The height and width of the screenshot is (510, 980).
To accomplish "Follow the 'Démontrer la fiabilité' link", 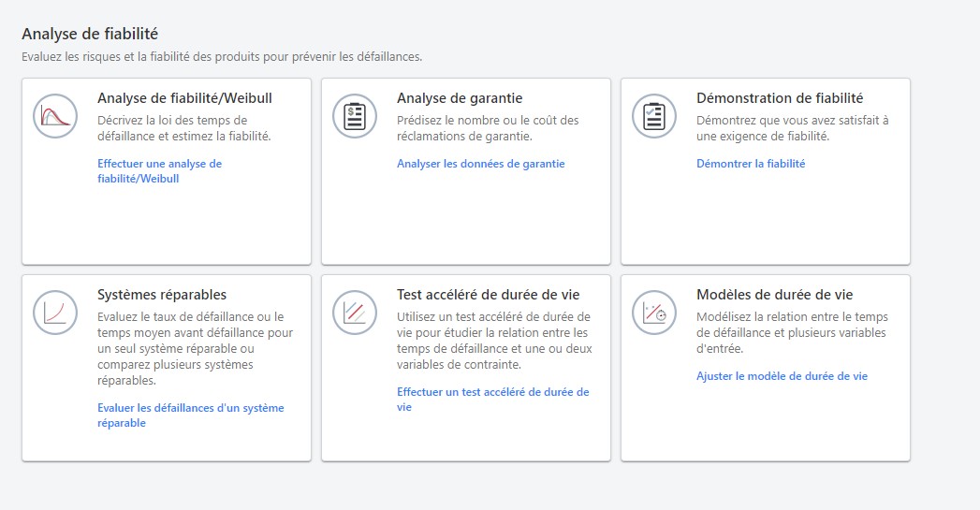I will pos(750,164).
